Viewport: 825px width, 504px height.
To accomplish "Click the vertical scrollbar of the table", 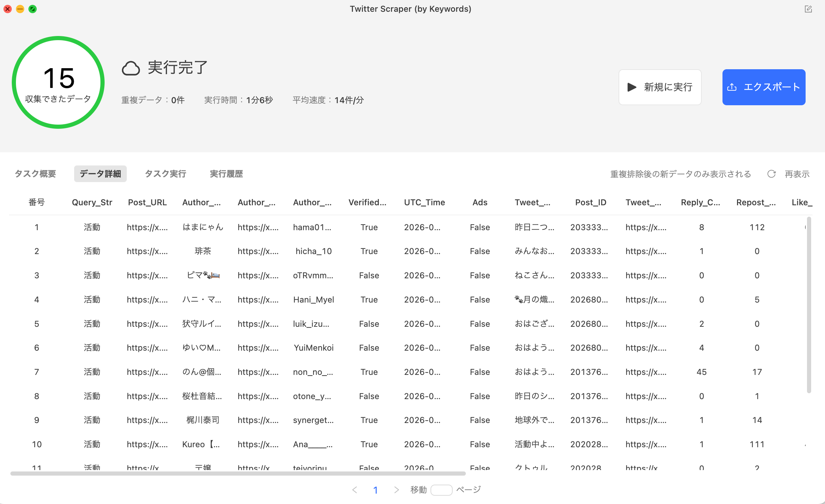I will pyautogui.click(x=809, y=305).
